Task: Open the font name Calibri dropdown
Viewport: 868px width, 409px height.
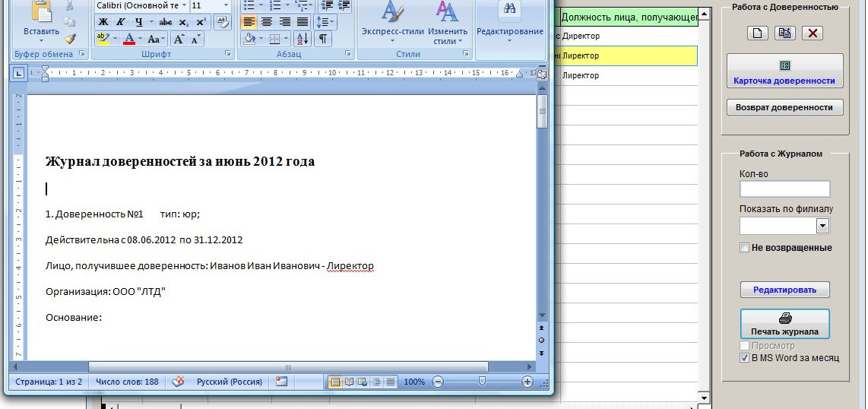Action: [x=184, y=5]
